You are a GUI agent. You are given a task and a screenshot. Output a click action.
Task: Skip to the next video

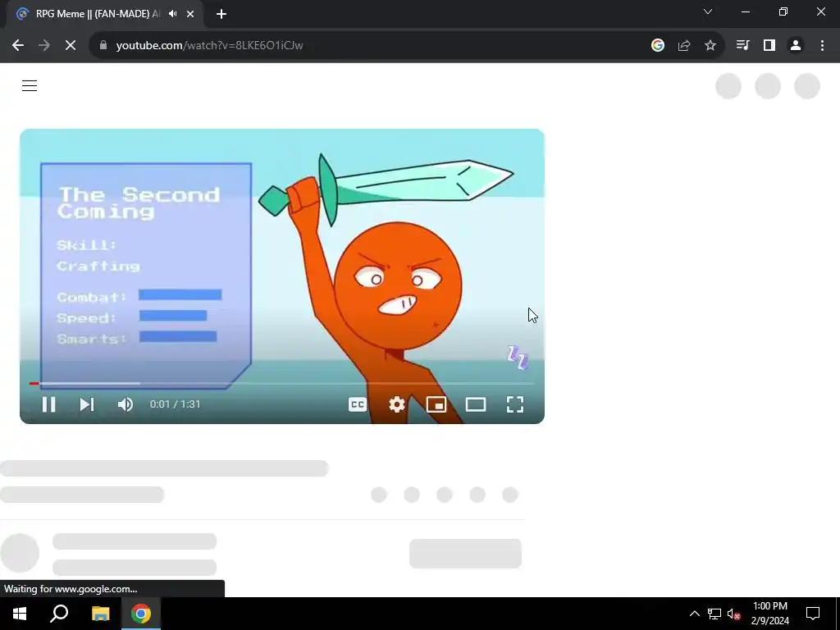coord(87,404)
